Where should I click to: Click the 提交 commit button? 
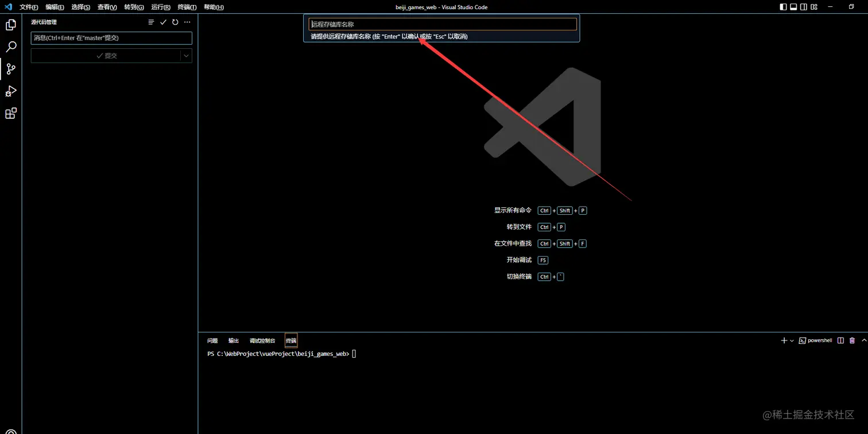[106, 56]
